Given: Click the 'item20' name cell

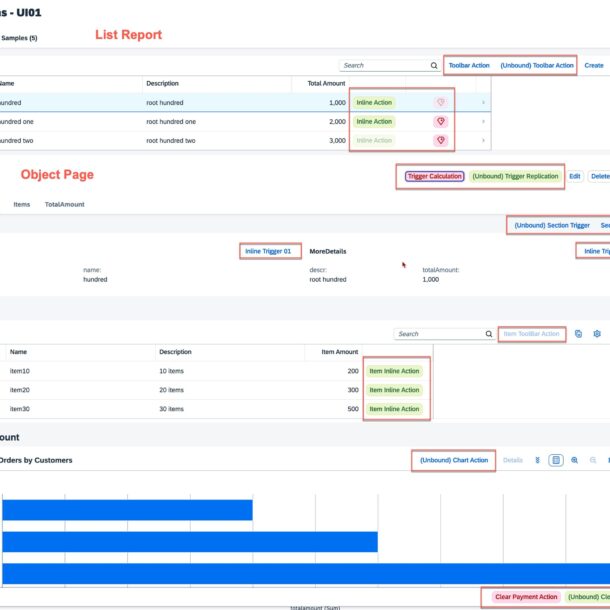Looking at the screenshot, I should 19,390.
